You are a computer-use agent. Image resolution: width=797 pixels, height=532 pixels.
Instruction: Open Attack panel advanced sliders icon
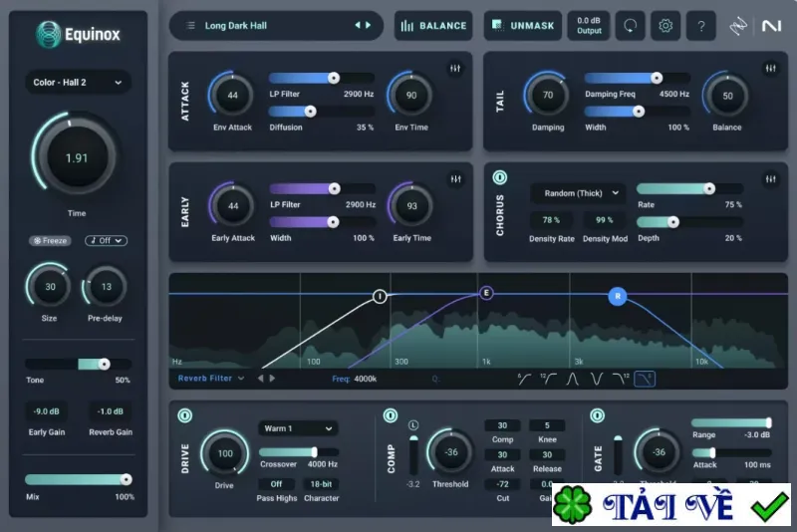coord(455,68)
